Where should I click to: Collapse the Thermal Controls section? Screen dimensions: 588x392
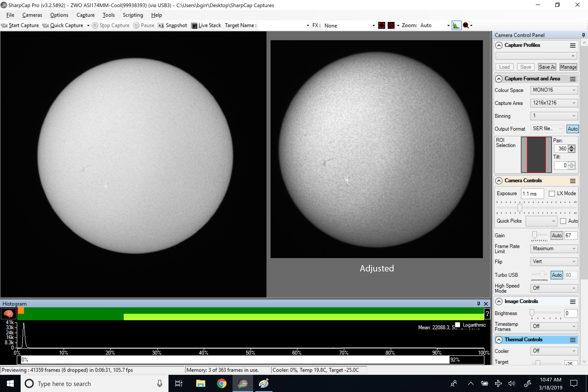[499, 340]
